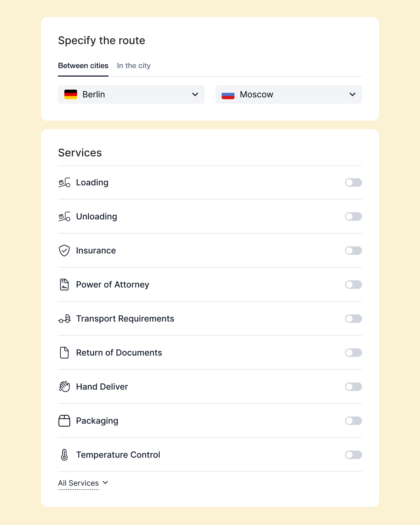Click the German flag in origin field
Image resolution: width=420 pixels, height=525 pixels.
point(71,94)
